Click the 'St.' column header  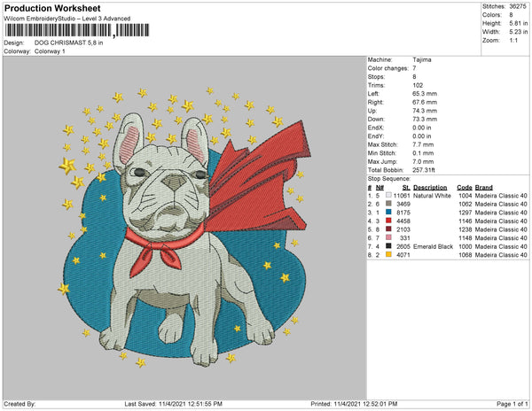pyautogui.click(x=406, y=188)
